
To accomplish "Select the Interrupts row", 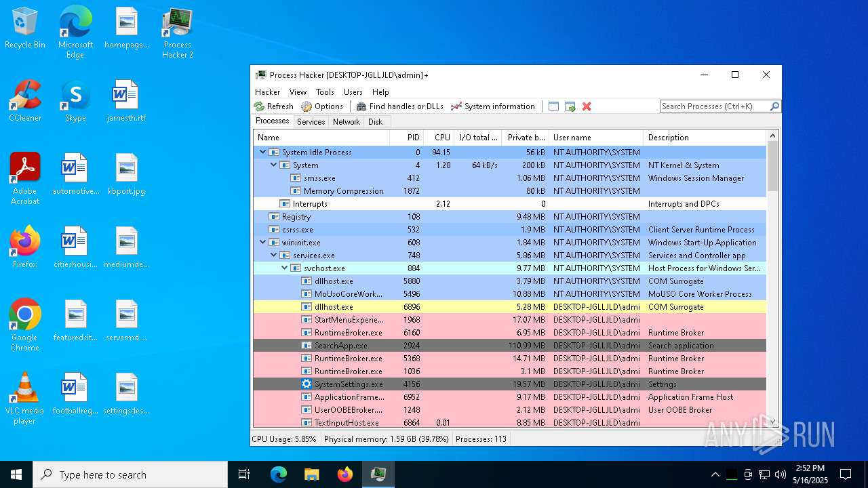I will (x=509, y=204).
